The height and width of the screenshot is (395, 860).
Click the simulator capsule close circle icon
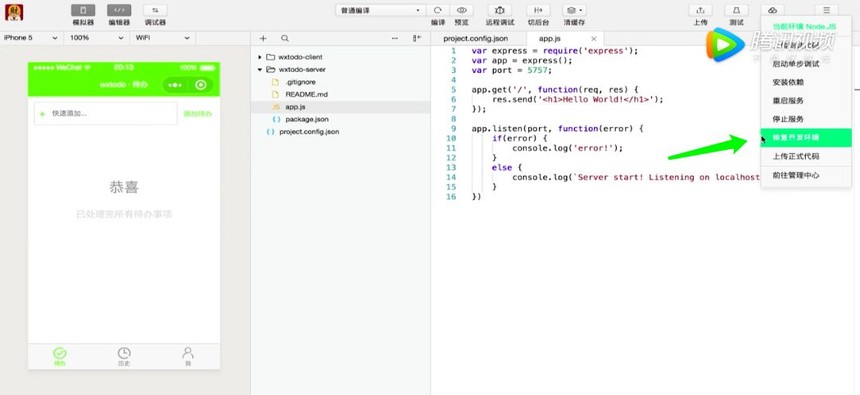[201, 85]
